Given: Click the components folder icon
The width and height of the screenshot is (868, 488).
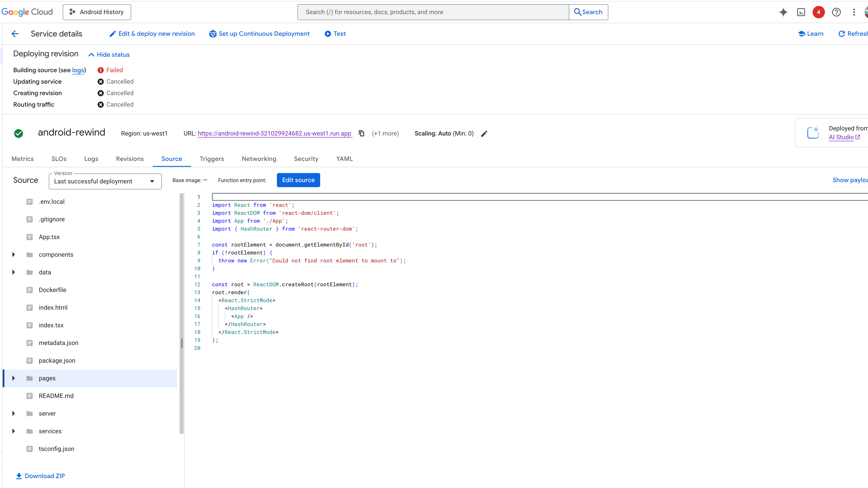Looking at the screenshot, I should click(x=30, y=255).
